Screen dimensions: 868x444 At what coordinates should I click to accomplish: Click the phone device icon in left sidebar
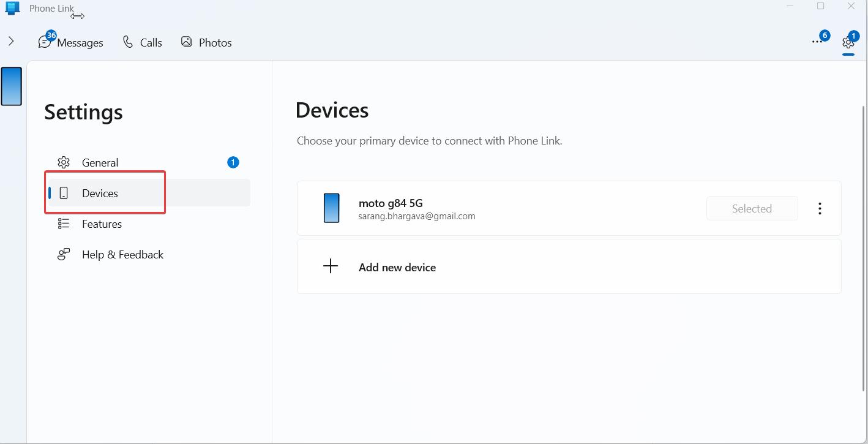tap(11, 86)
